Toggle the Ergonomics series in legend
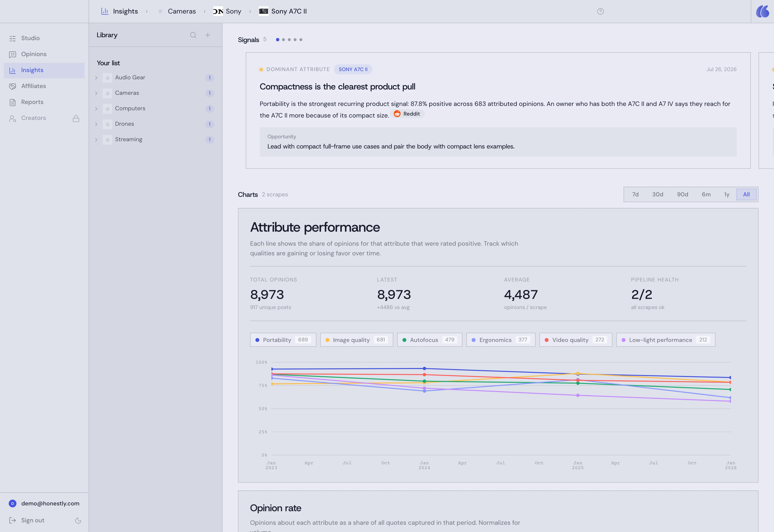The image size is (774, 532). click(x=501, y=340)
